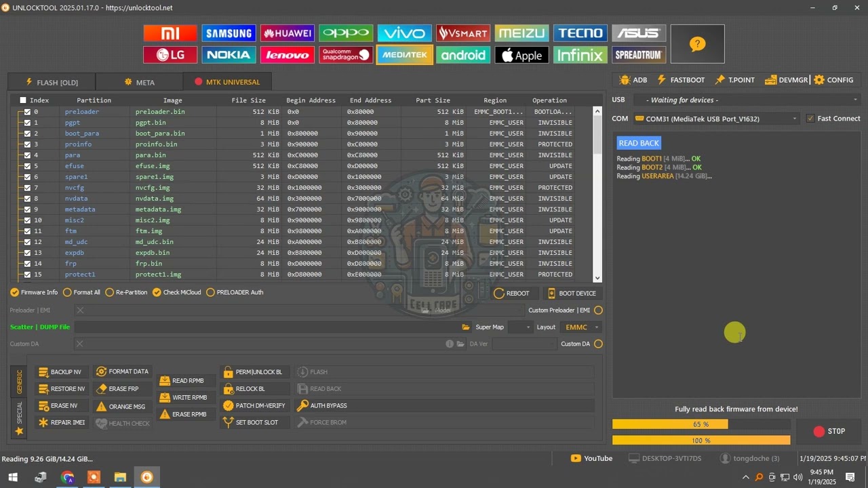Enable the Custom DA radio button
Viewport: 868px width, 488px height.
(598, 344)
